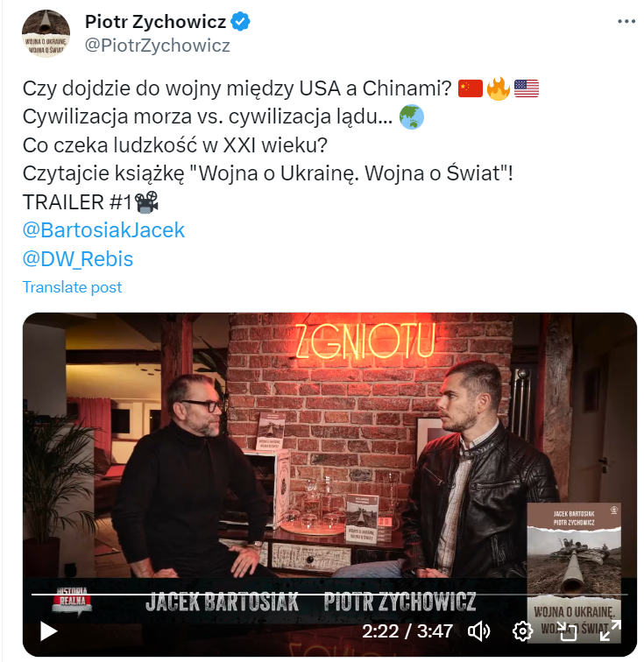Screen dimensions: 644x662
Task: Seek along the video progress bar
Action: [329, 595]
